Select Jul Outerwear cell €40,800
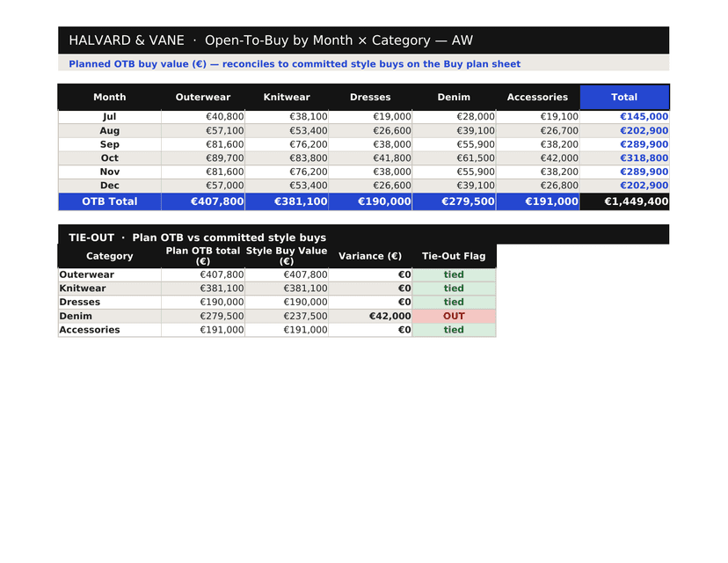This screenshot has width=728, height=563. [x=203, y=117]
